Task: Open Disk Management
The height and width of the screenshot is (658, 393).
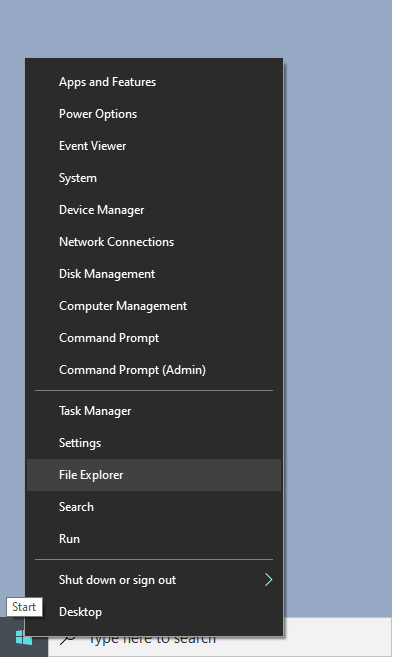Action: 154,274
